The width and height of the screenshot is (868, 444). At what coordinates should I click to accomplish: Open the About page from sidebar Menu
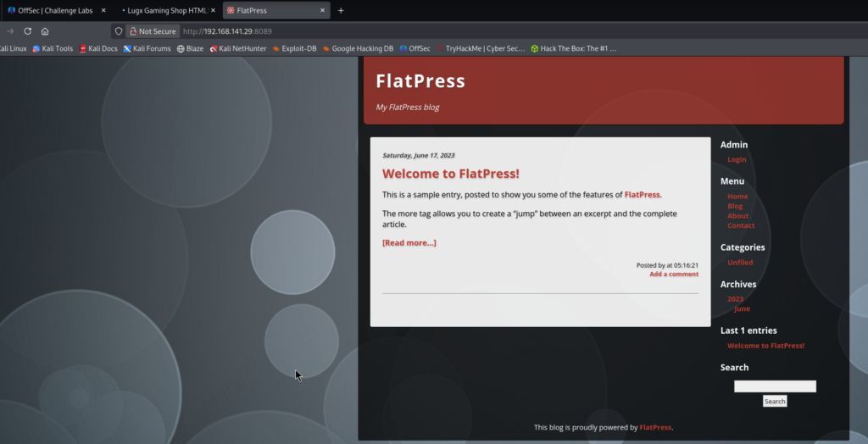737,216
